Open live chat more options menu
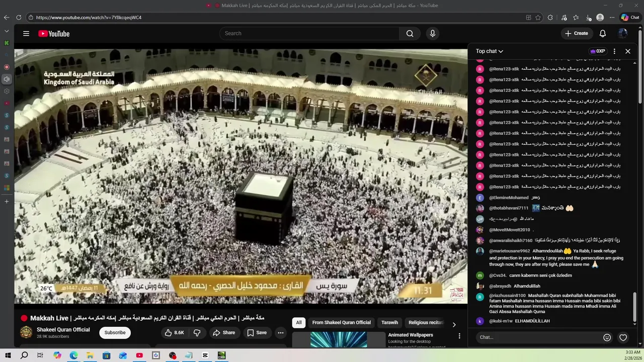 pos(614,51)
